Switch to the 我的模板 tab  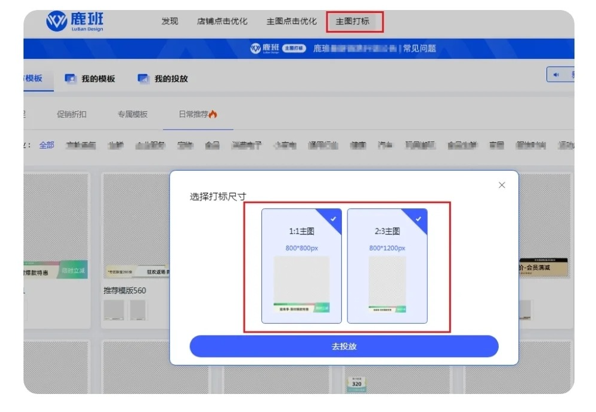coord(98,79)
